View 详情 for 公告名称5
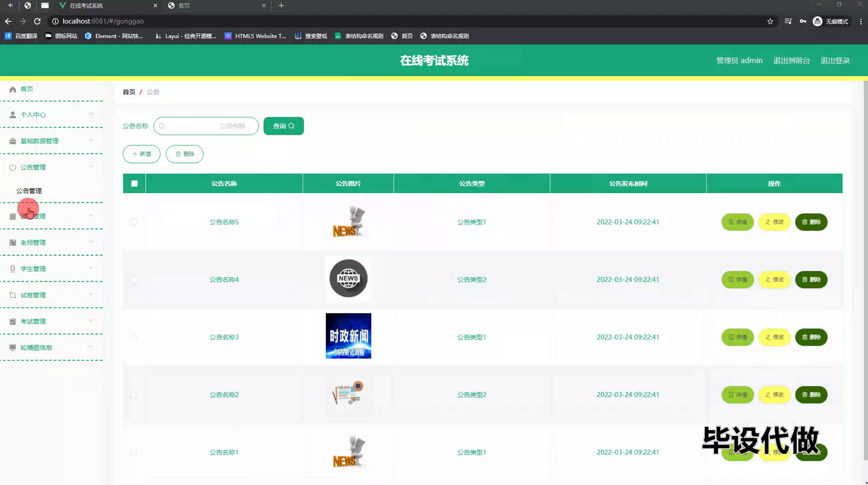 tap(737, 222)
